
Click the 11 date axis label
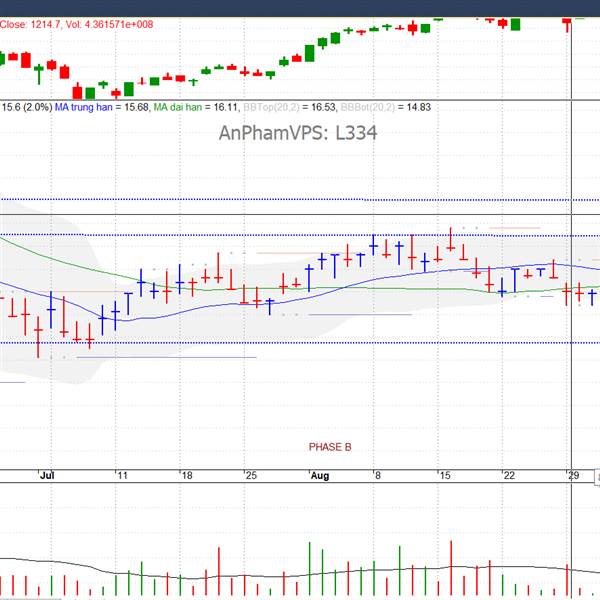[122, 476]
